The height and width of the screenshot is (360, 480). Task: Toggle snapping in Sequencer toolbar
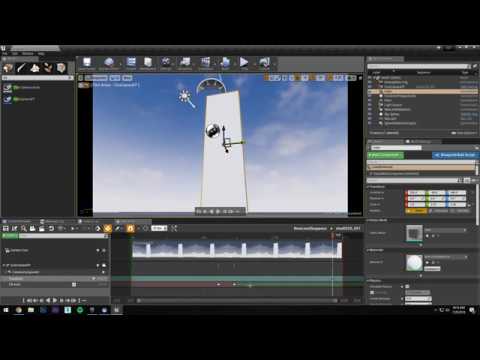[130, 228]
